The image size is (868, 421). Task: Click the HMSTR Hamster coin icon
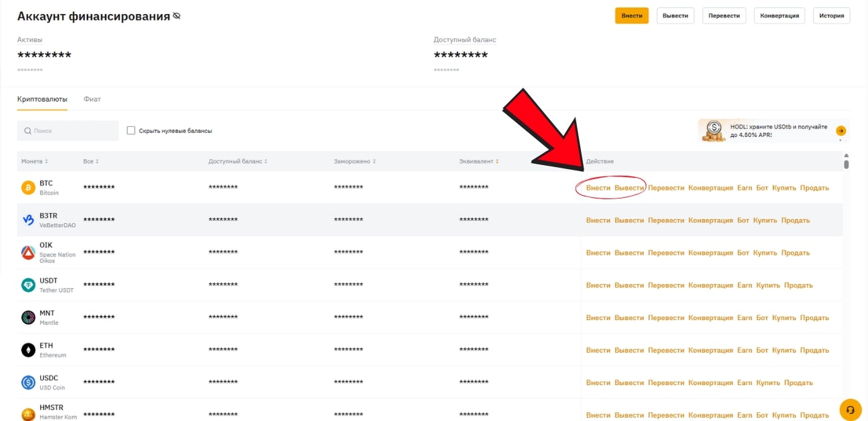point(28,414)
